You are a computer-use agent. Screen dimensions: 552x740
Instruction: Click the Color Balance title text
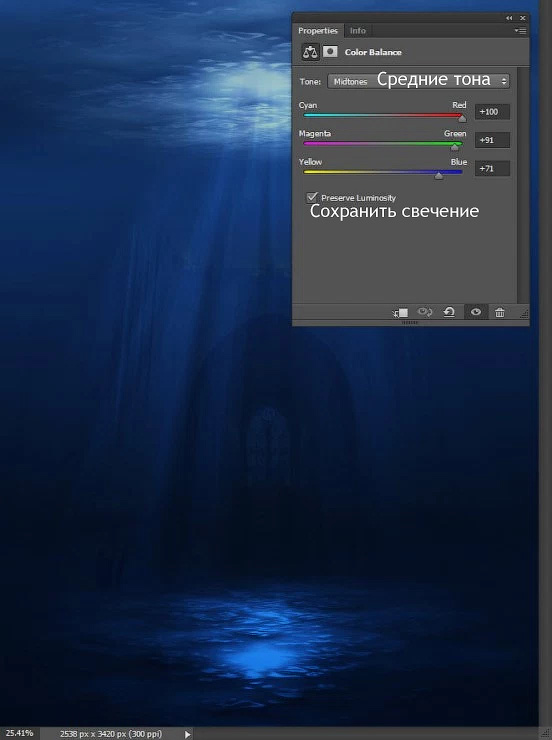pos(373,52)
